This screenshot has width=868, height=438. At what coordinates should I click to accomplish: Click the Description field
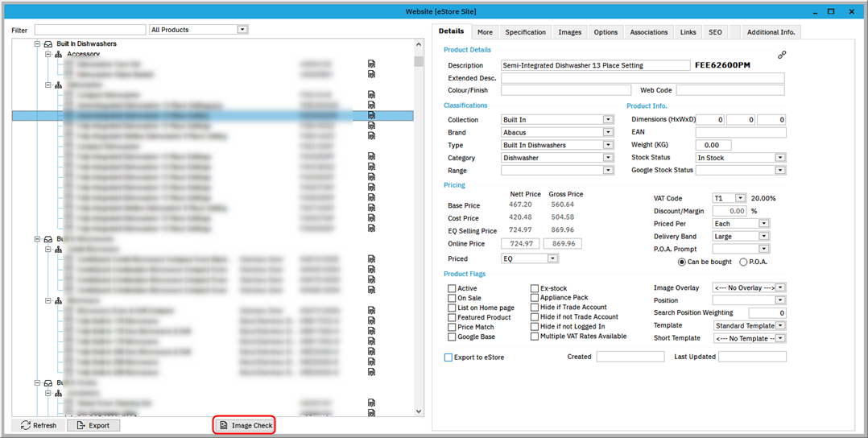pyautogui.click(x=595, y=65)
